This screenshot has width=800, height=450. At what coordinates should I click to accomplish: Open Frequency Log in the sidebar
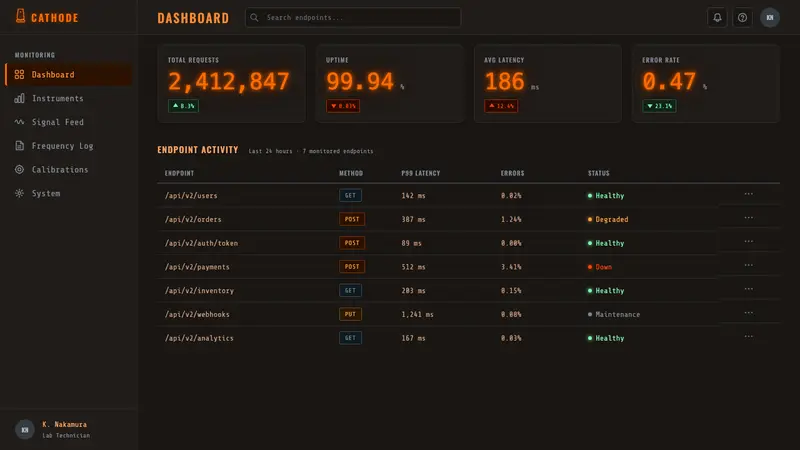click(x=68, y=146)
